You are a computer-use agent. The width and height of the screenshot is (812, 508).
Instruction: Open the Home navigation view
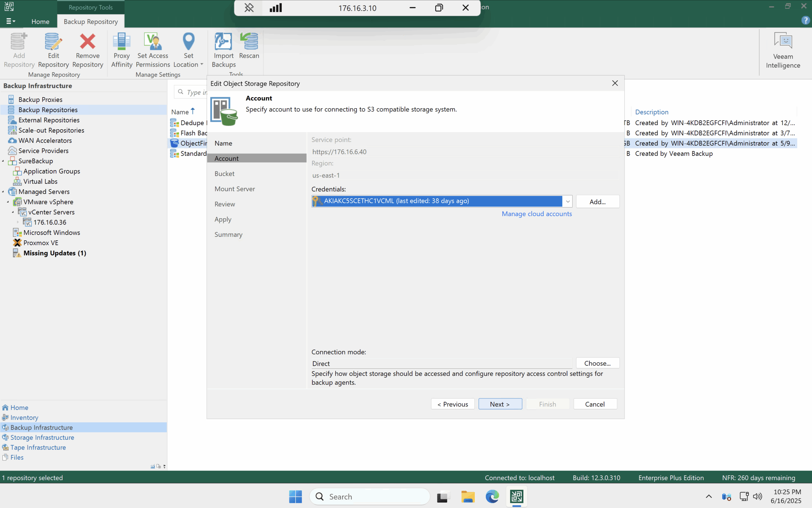pos(19,408)
